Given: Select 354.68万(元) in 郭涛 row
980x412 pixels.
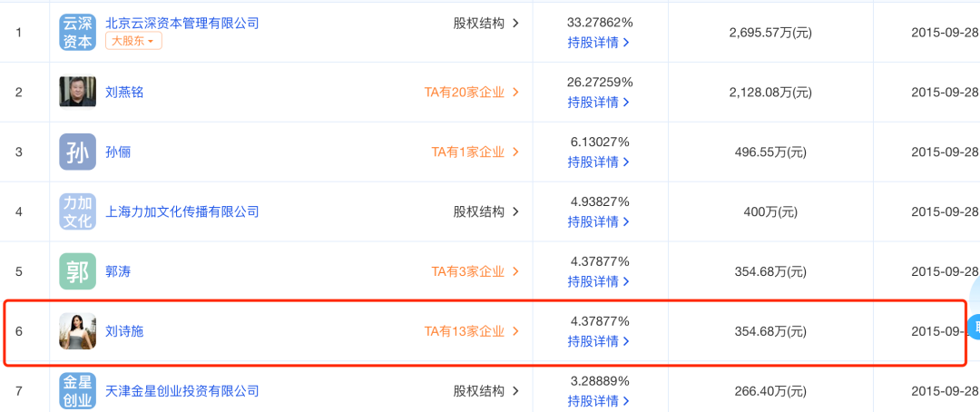Looking at the screenshot, I should [x=770, y=272].
